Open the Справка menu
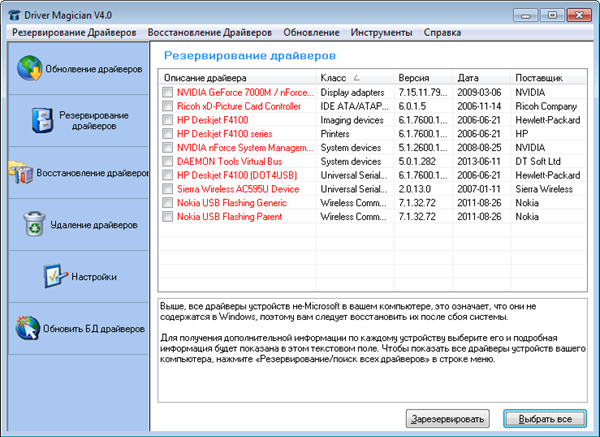The height and width of the screenshot is (437, 600). coord(415,32)
